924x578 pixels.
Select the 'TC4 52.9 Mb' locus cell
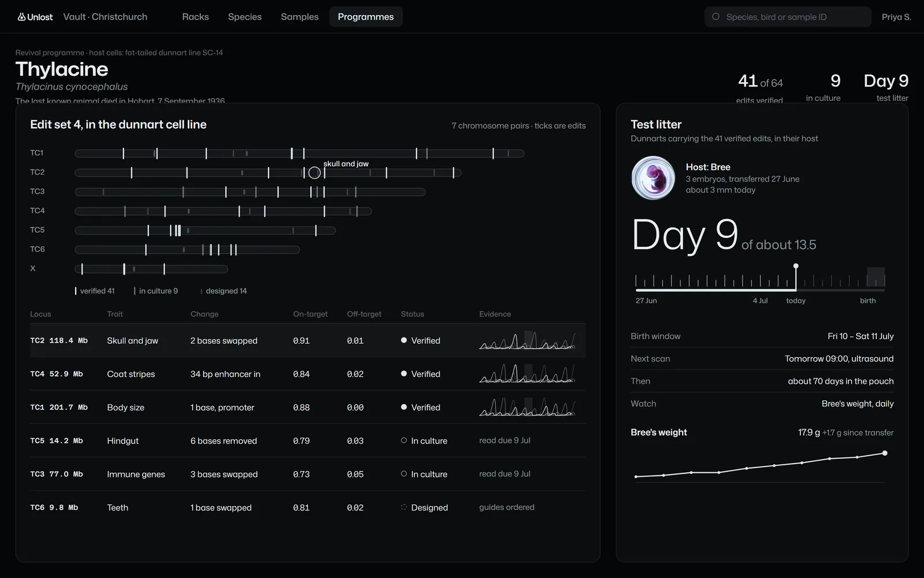[x=57, y=374]
